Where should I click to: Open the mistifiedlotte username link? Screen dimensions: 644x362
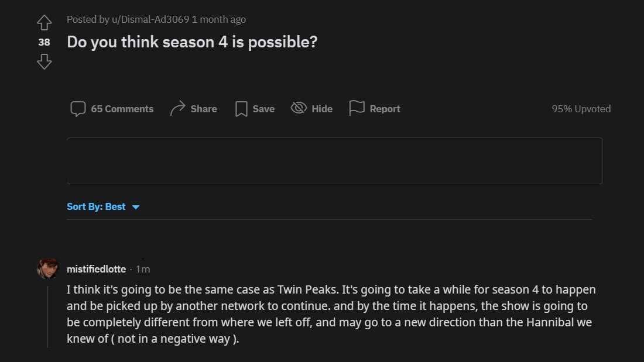[x=96, y=269]
